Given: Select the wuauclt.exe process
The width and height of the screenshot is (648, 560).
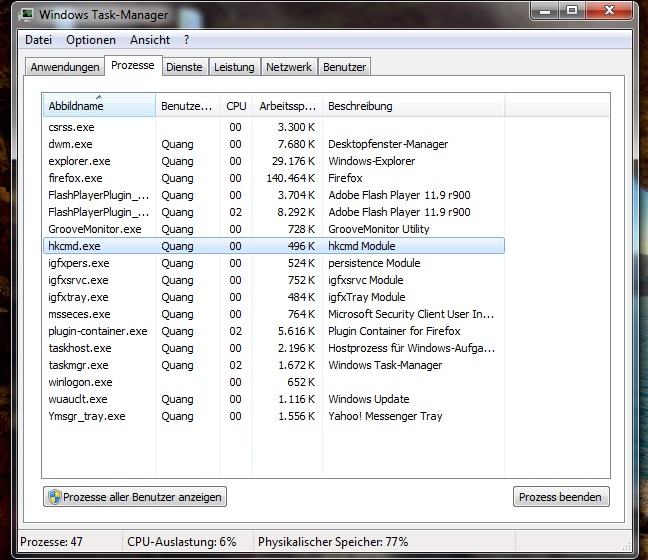Looking at the screenshot, I should (x=274, y=399).
